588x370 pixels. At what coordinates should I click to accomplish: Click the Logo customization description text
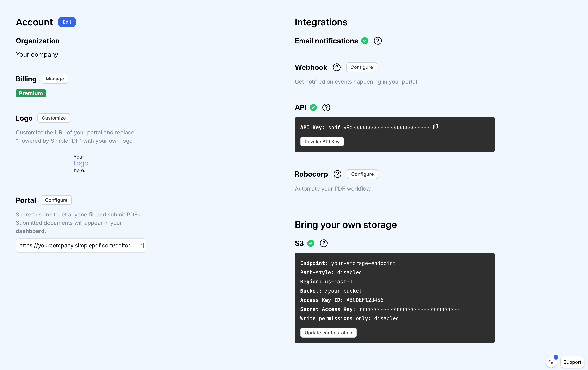75,137
